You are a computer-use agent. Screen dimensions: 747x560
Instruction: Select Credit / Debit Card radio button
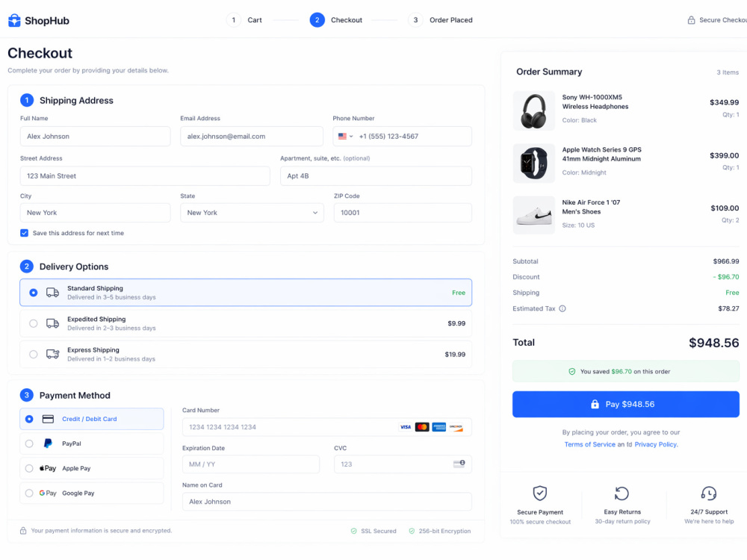pos(29,419)
